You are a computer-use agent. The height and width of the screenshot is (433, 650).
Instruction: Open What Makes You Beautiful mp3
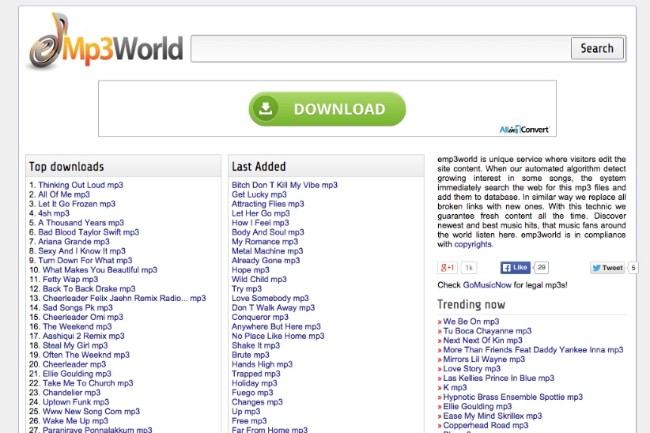(100, 270)
